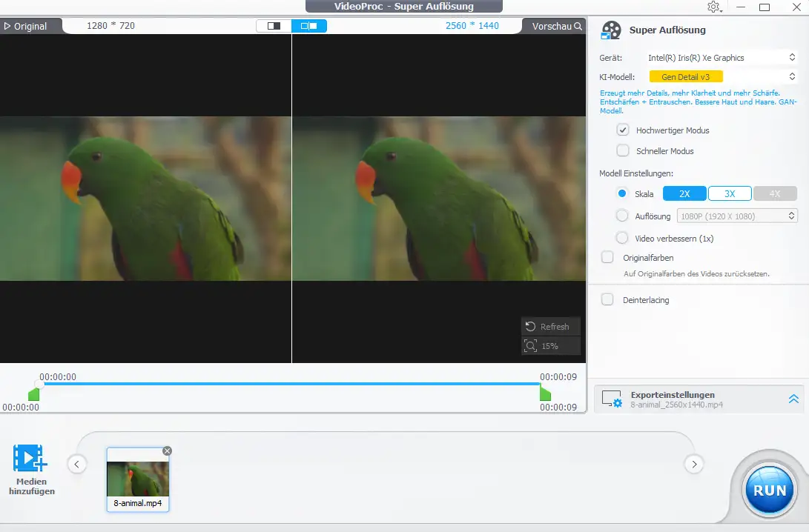Select the Skala radio button
This screenshot has height=532, width=809.
622,193
